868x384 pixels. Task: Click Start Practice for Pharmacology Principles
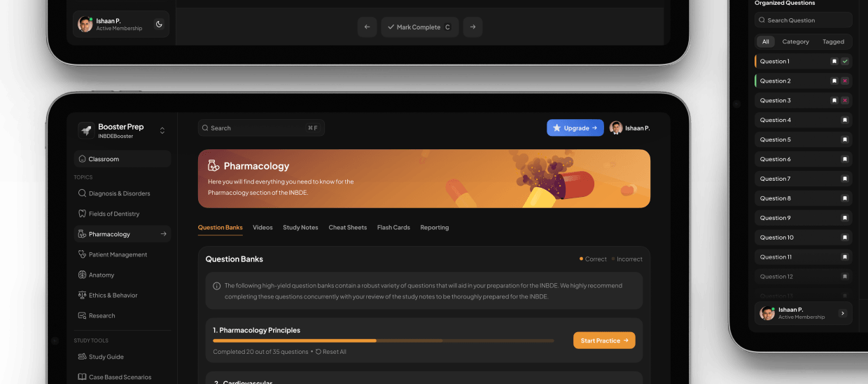604,341
